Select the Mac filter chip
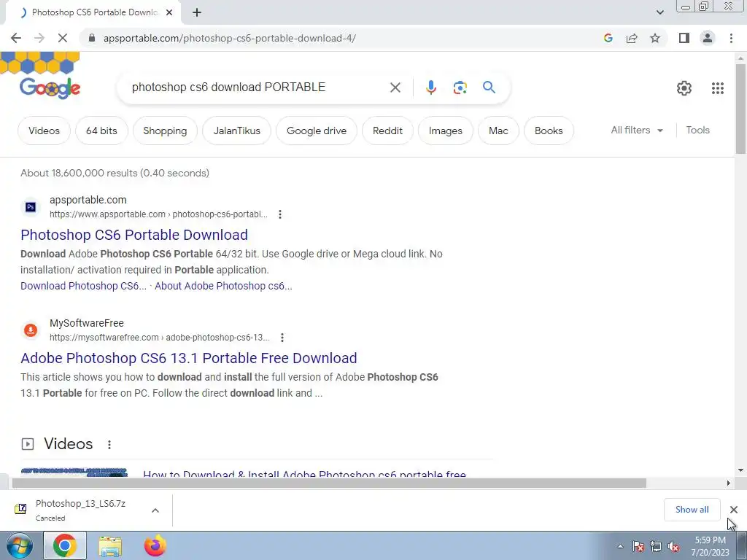 point(498,131)
